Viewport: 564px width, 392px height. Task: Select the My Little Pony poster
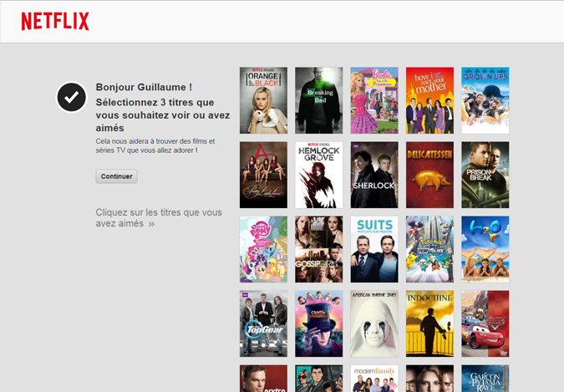pyautogui.click(x=263, y=249)
